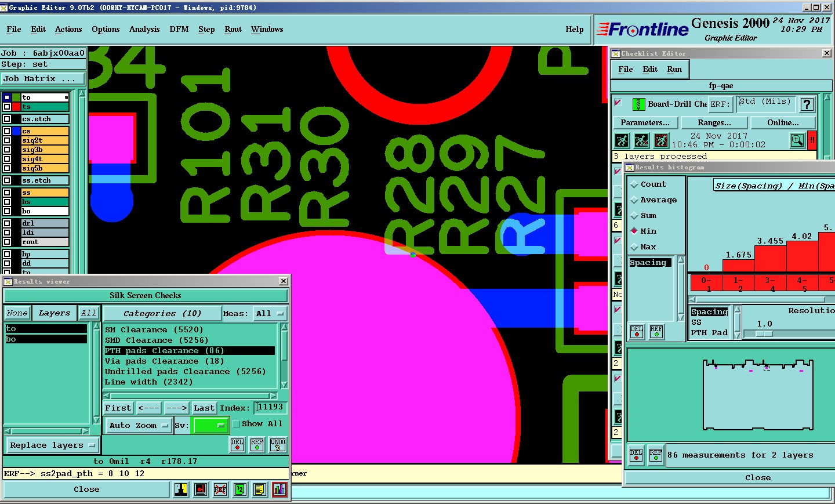Open the histogram bar chart icon
Screen dimensions: 835x504
click(x=279, y=490)
